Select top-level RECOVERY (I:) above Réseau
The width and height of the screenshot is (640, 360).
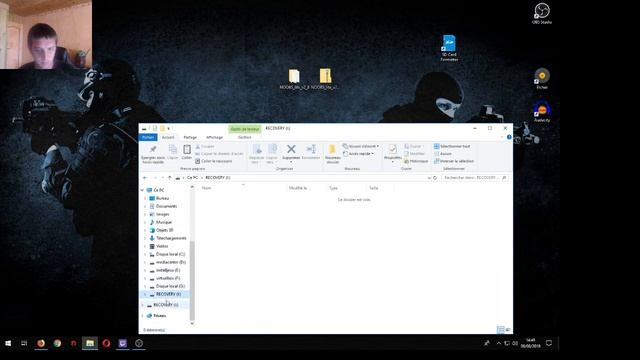[x=165, y=305]
